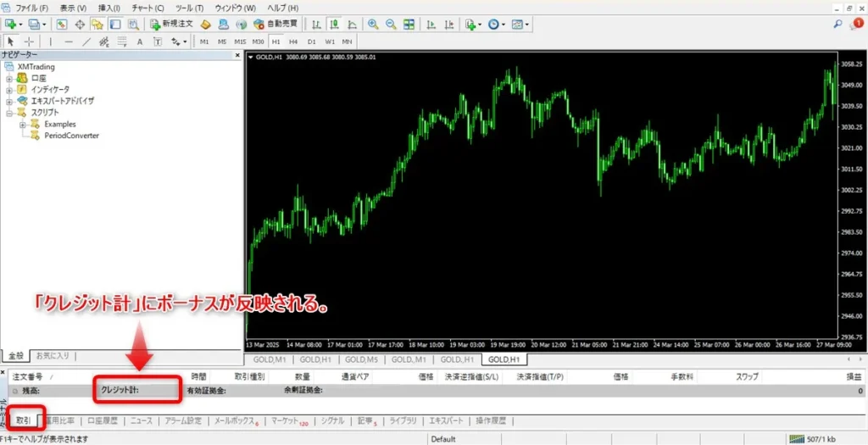Sort by 通貨ペア column header
Image resolution: width=868 pixels, height=445 pixels.
(x=355, y=376)
